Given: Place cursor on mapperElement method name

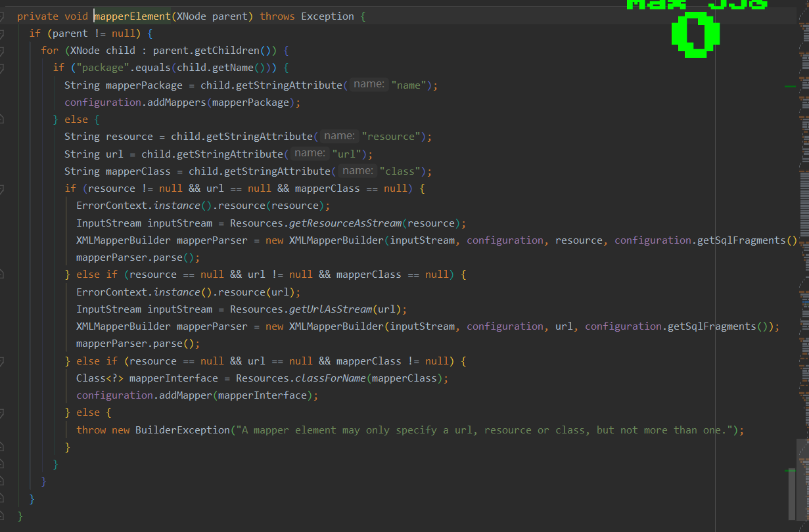Looking at the screenshot, I should point(131,16).
